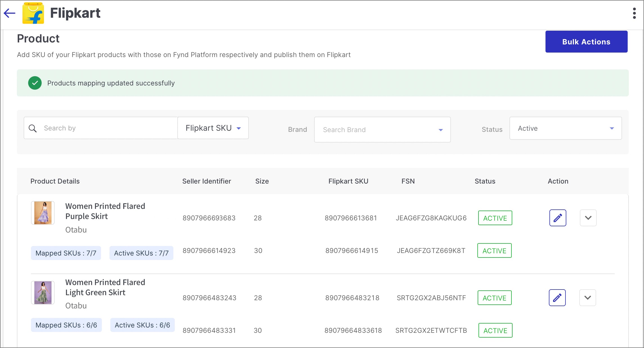Click the green success checkmark icon

coord(36,83)
